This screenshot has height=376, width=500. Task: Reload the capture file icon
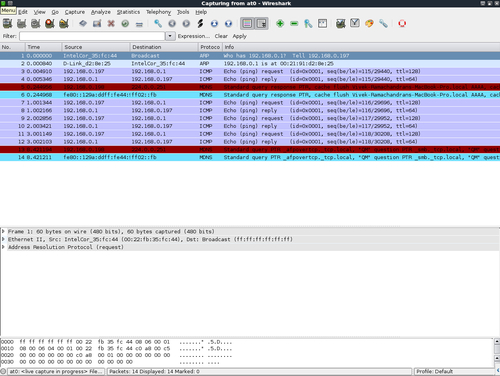click(x=125, y=23)
